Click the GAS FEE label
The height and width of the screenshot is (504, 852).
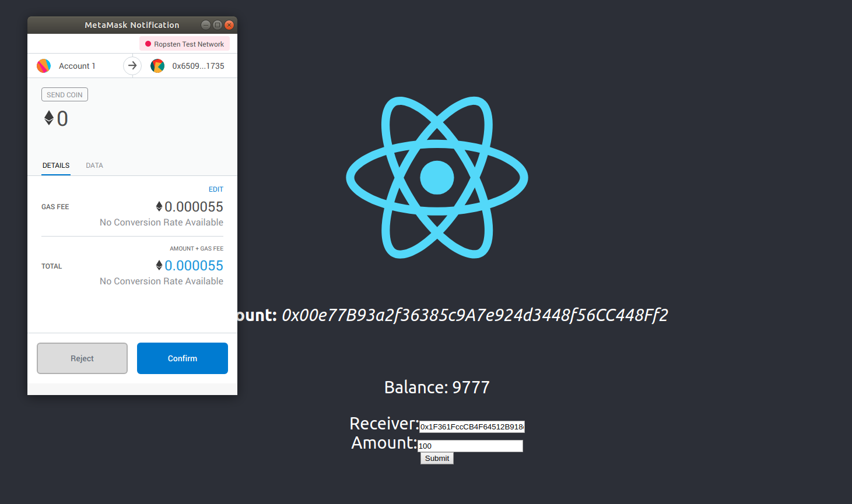[55, 207]
